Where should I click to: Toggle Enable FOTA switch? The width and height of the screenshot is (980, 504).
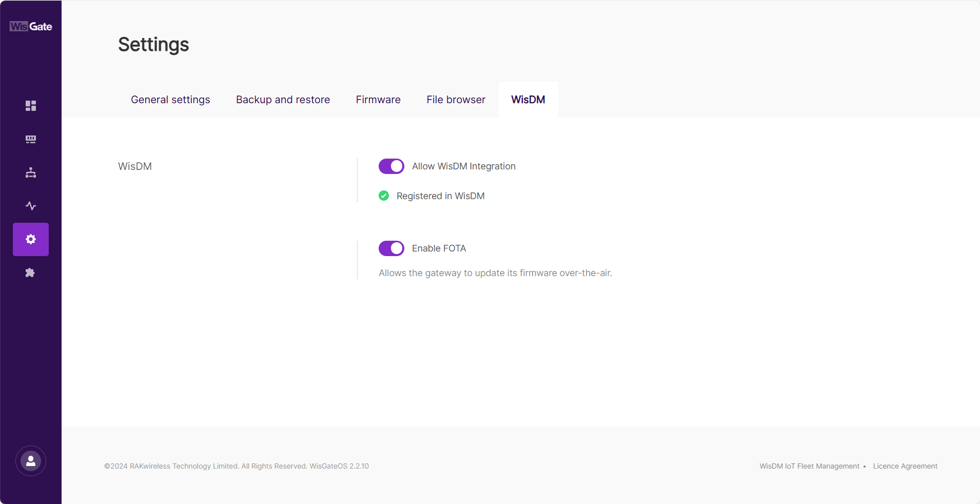pyautogui.click(x=391, y=248)
